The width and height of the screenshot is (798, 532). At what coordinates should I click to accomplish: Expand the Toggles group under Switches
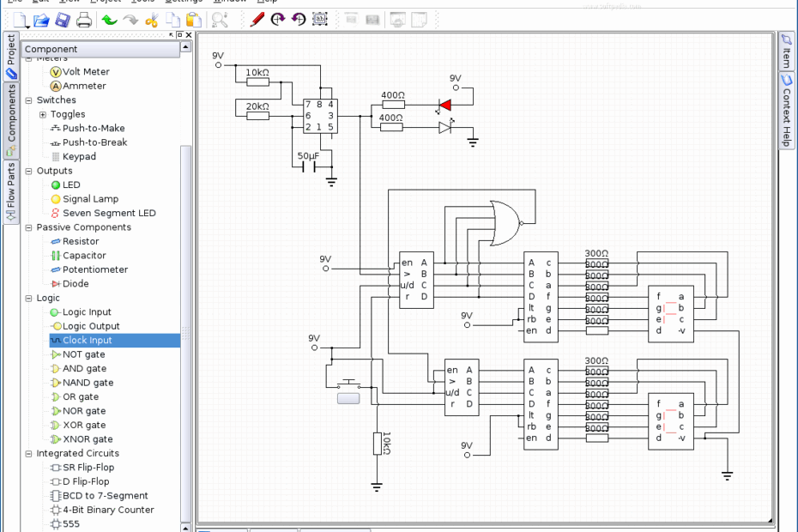pyautogui.click(x=43, y=113)
